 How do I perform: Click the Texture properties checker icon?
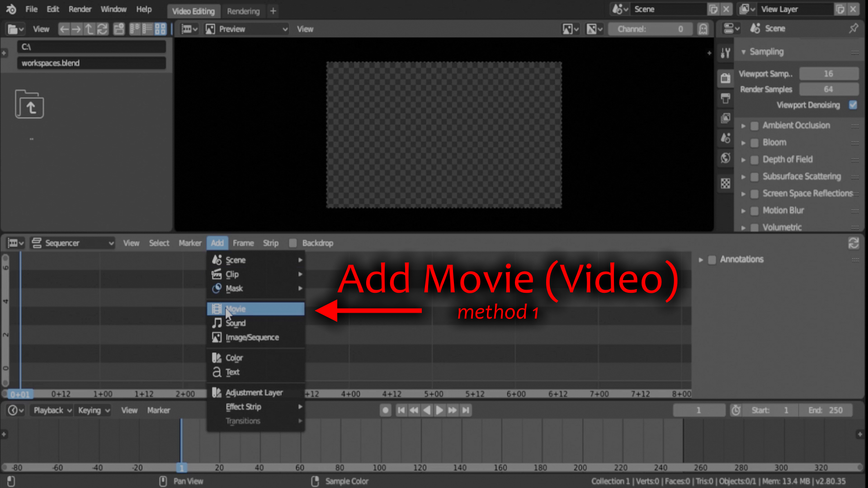pos(726,183)
